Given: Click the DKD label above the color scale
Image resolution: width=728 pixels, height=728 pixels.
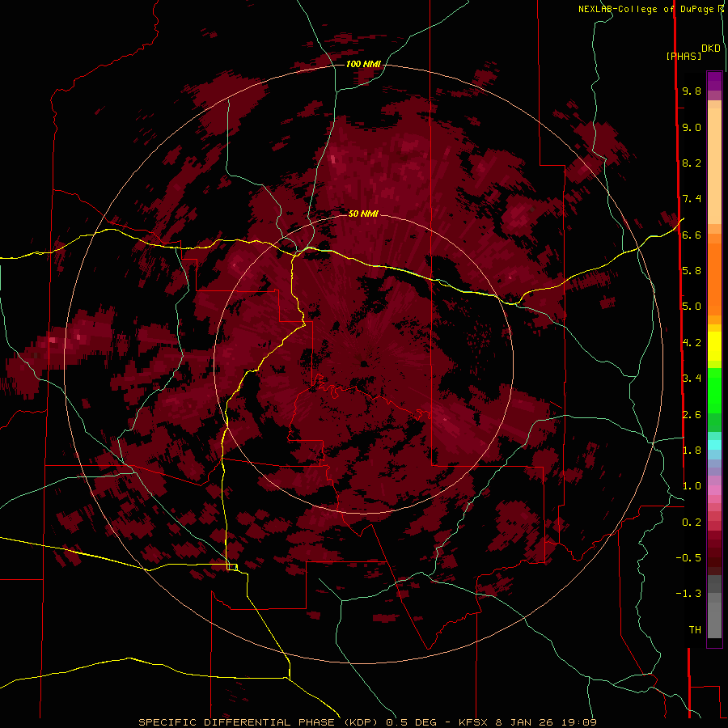Looking at the screenshot, I should pyautogui.click(x=710, y=49).
